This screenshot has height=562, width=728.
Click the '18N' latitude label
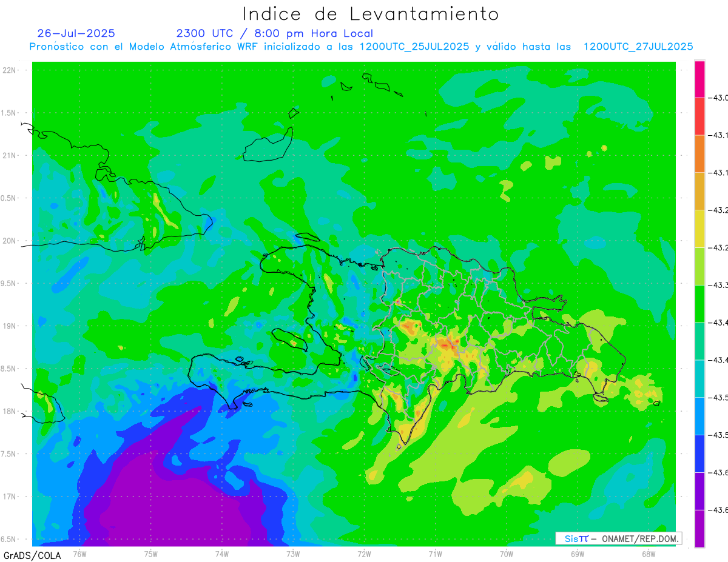[10, 411]
